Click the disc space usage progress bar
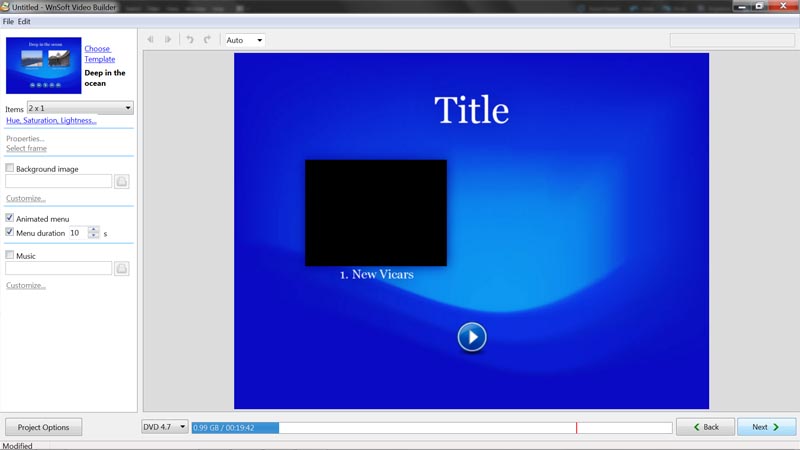 pyautogui.click(x=431, y=428)
